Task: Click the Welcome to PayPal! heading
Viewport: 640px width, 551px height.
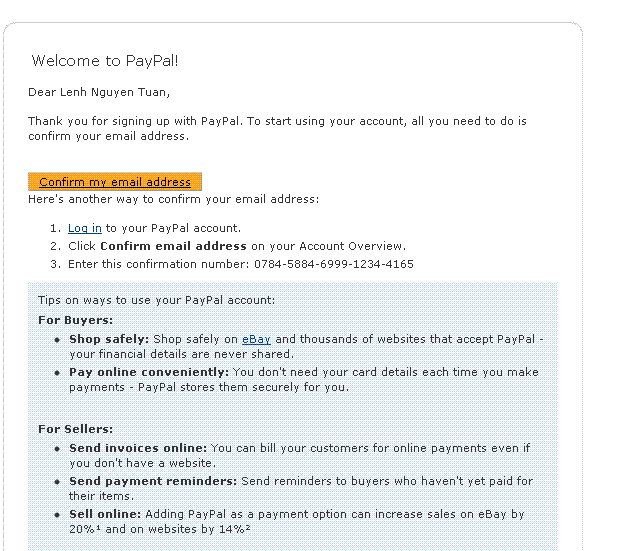Action: [x=105, y=61]
